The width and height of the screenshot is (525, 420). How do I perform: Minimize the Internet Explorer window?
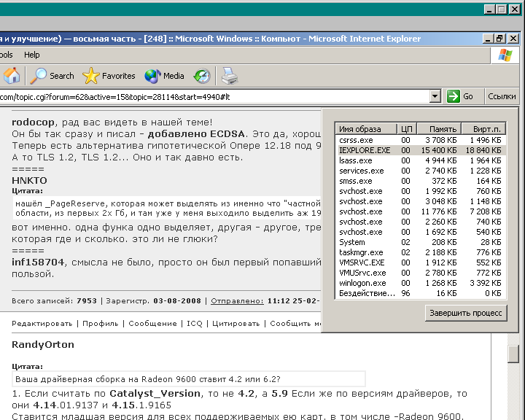click(488, 39)
